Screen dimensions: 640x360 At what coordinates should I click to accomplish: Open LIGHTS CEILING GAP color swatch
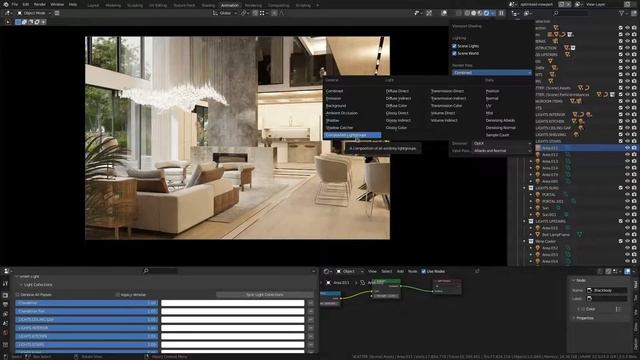click(x=233, y=320)
